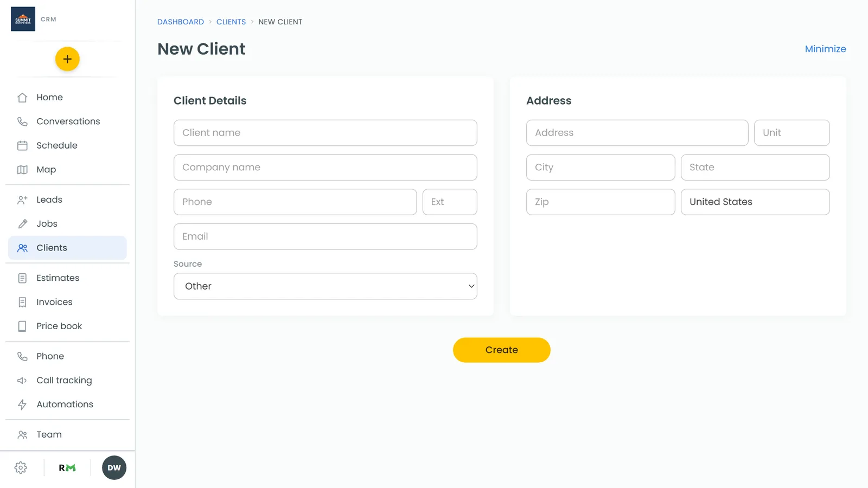Viewport: 868px width, 488px height.
Task: Click the United States country field
Action: click(x=755, y=202)
